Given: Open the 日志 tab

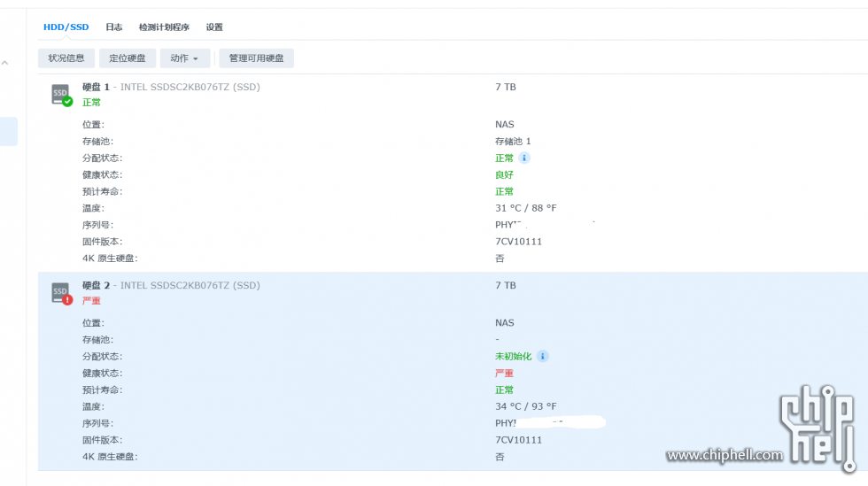Looking at the screenshot, I should pyautogui.click(x=114, y=27).
